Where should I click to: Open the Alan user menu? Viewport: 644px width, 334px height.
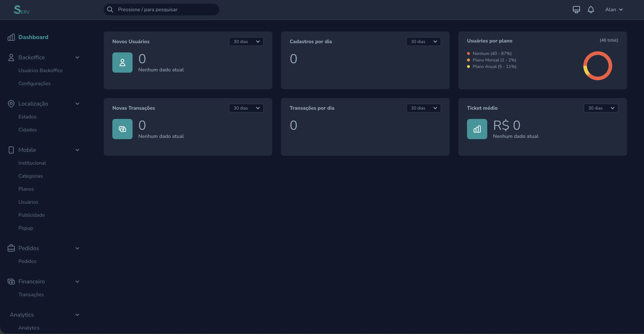click(614, 10)
